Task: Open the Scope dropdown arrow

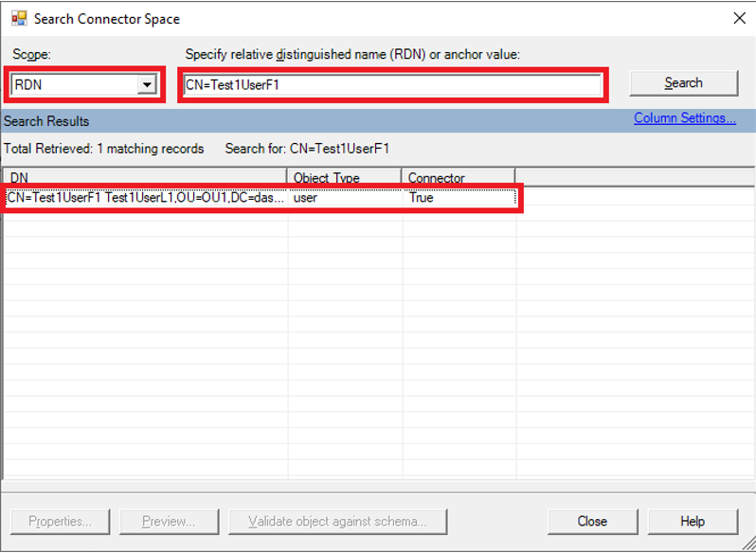Action: 147,85
